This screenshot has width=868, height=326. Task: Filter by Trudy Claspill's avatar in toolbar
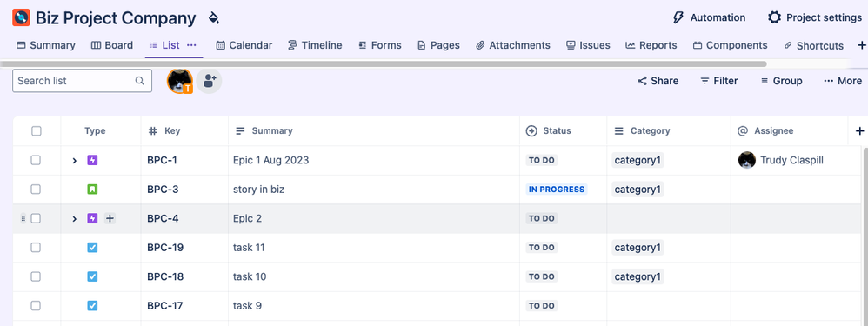click(179, 81)
